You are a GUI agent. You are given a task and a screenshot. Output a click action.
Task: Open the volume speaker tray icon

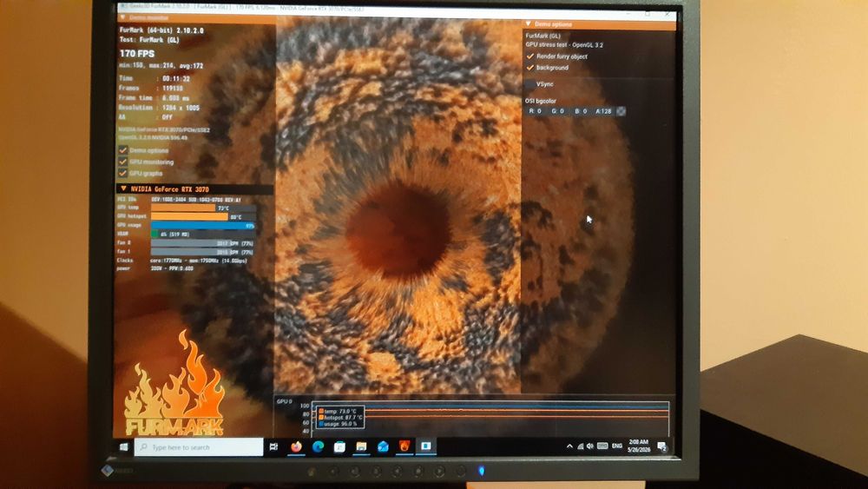590,446
